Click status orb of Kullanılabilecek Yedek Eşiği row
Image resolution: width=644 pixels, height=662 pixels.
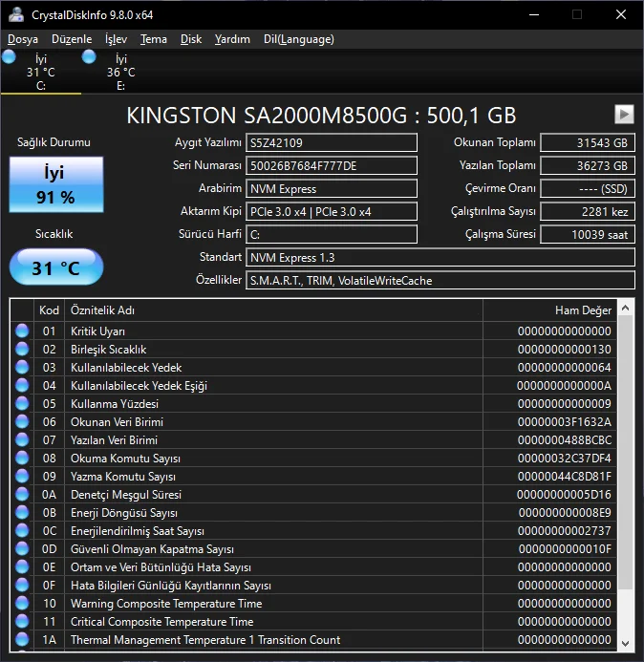pyautogui.click(x=22, y=385)
